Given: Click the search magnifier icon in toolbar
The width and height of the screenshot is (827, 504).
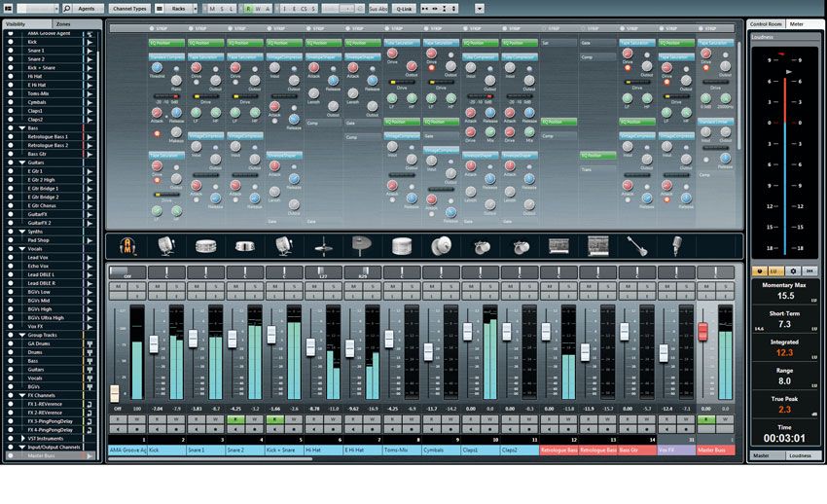Looking at the screenshot, I should tap(67, 9).
